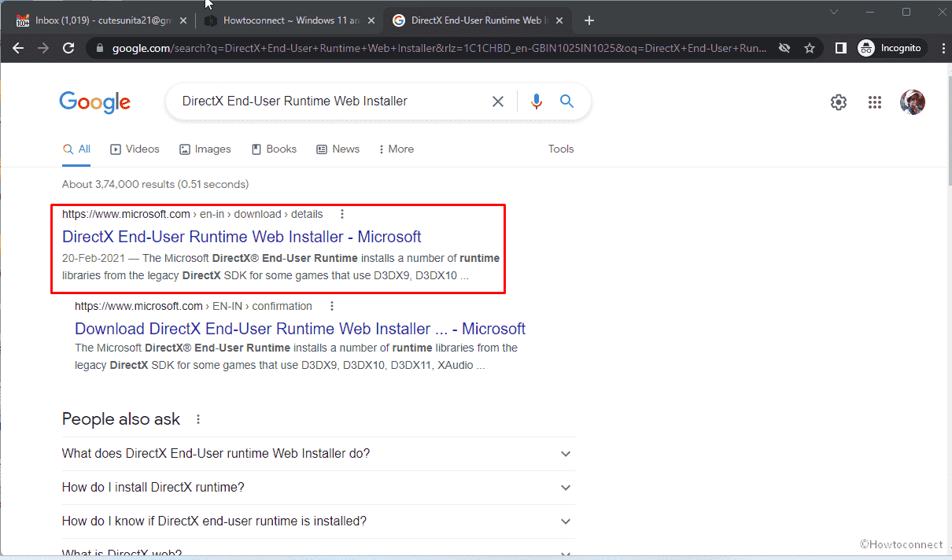952x560 pixels.
Task: Close the DirectX Google search tab
Action: (x=559, y=20)
